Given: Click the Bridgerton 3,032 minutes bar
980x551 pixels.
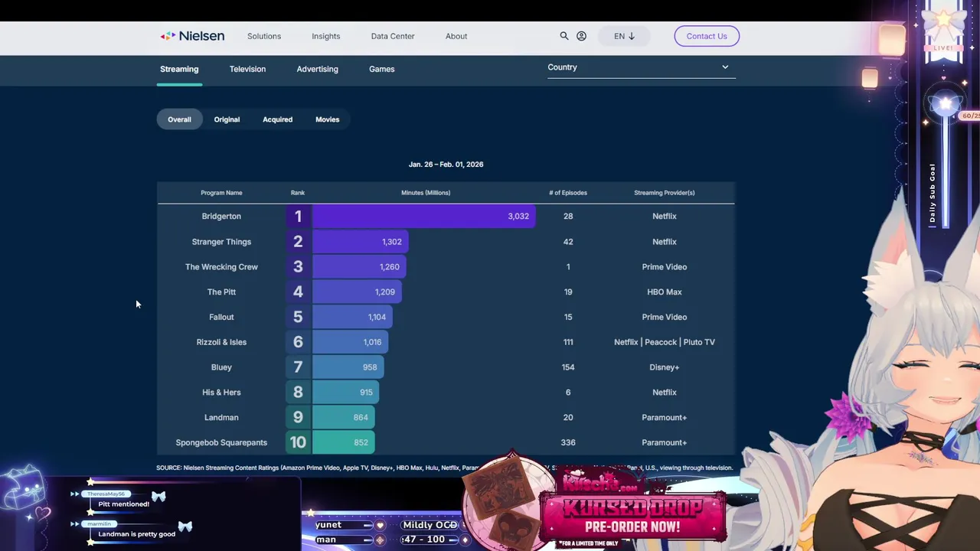Looking at the screenshot, I should 423,217.
